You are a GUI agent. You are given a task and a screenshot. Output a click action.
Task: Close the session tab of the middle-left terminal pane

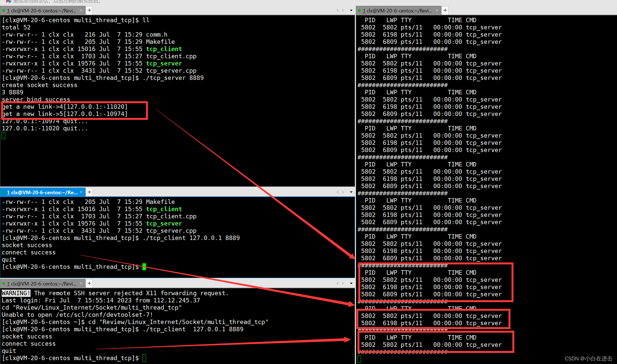click(x=81, y=192)
